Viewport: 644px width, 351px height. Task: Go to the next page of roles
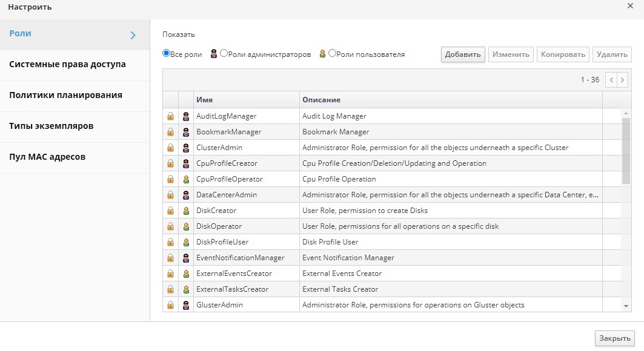[623, 80]
